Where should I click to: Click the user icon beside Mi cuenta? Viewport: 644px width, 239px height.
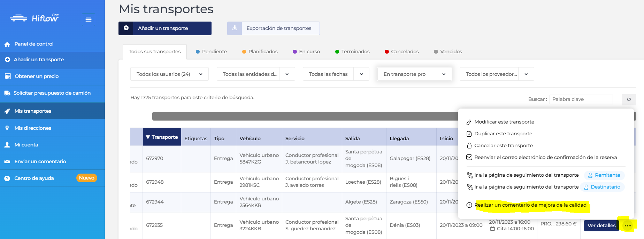click(7, 145)
